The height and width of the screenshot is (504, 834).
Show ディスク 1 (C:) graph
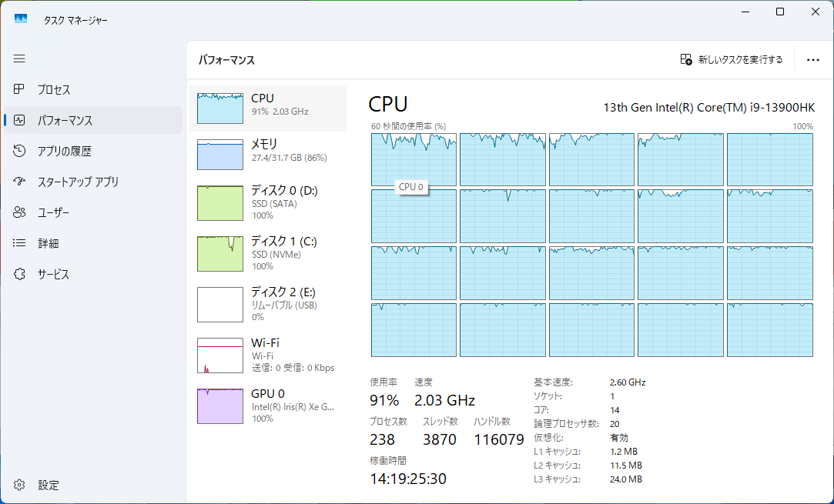pyautogui.click(x=267, y=254)
